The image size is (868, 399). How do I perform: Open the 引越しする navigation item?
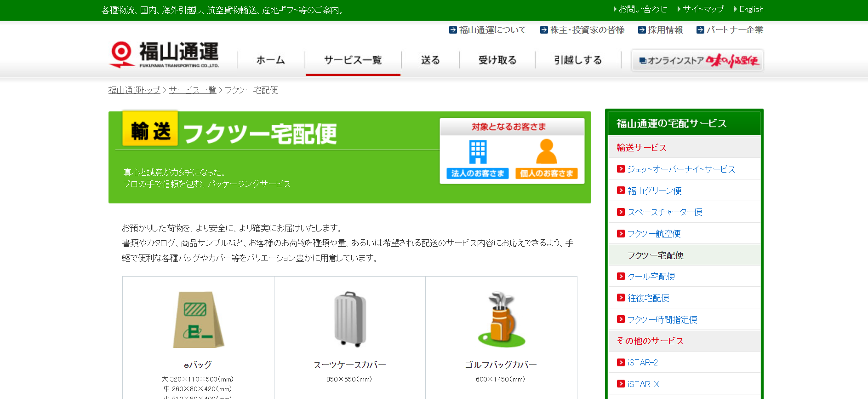pyautogui.click(x=578, y=60)
